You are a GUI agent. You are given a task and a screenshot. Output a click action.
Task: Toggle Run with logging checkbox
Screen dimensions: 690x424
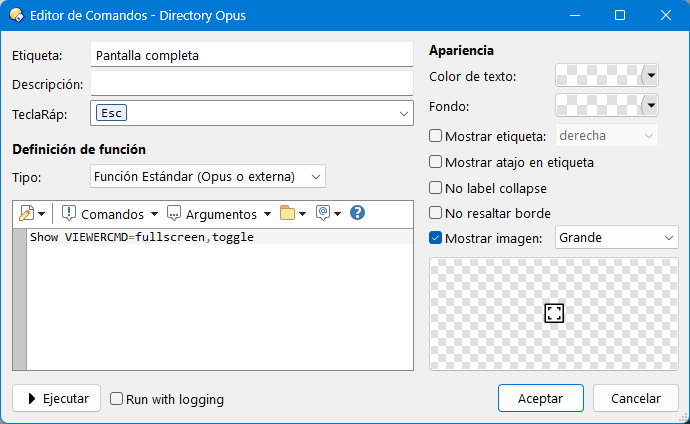(116, 399)
